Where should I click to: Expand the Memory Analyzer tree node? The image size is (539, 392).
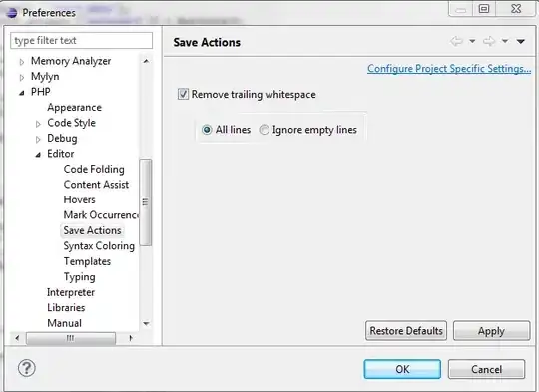pos(22,62)
